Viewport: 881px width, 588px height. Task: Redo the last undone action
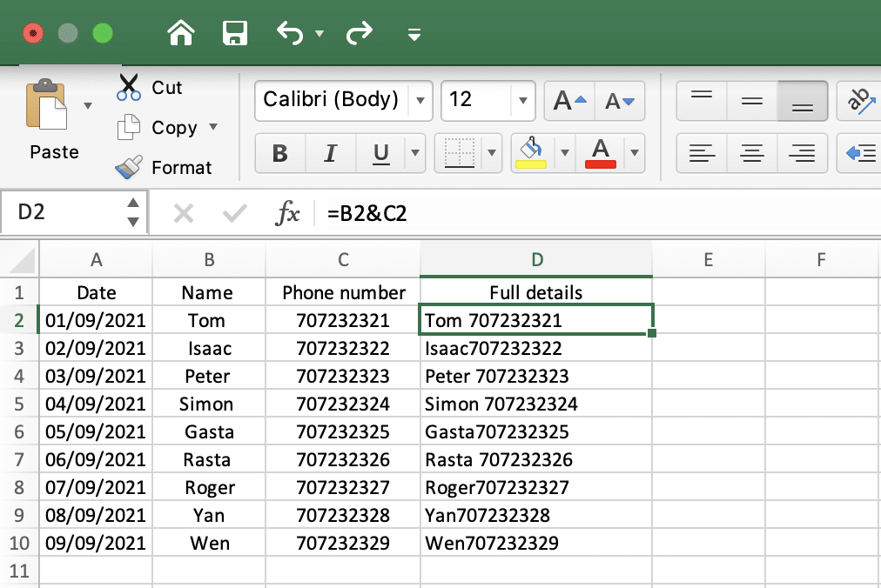(359, 33)
